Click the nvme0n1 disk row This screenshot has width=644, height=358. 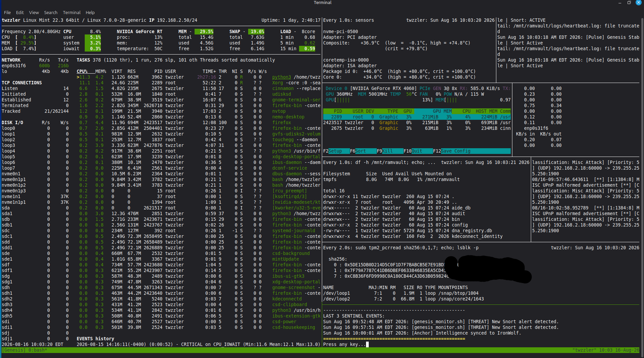(35, 174)
